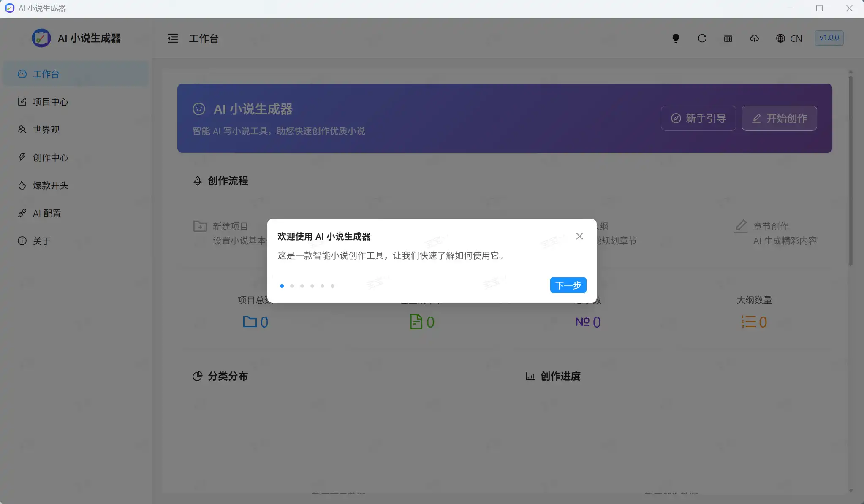
Task: Open AI 配置 from the sidebar
Action: [x=47, y=213]
